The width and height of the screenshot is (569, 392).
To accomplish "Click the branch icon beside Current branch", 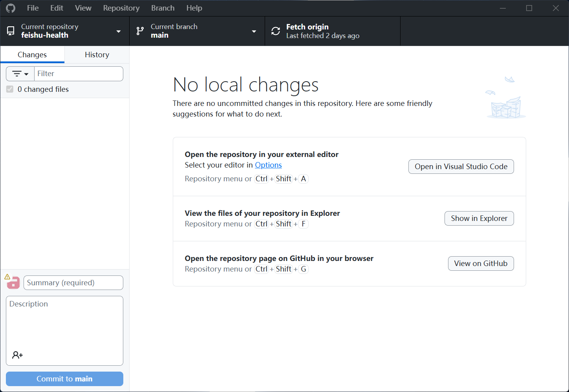I will [140, 31].
